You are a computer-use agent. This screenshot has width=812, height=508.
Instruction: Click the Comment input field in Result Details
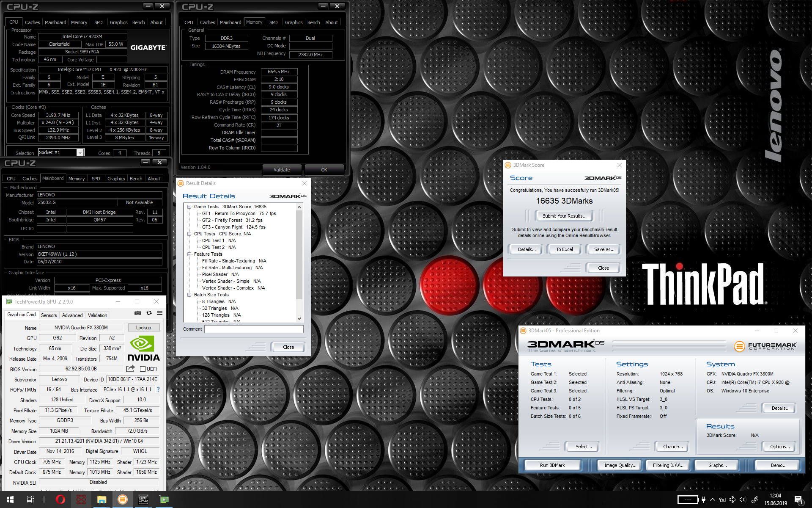pos(254,329)
